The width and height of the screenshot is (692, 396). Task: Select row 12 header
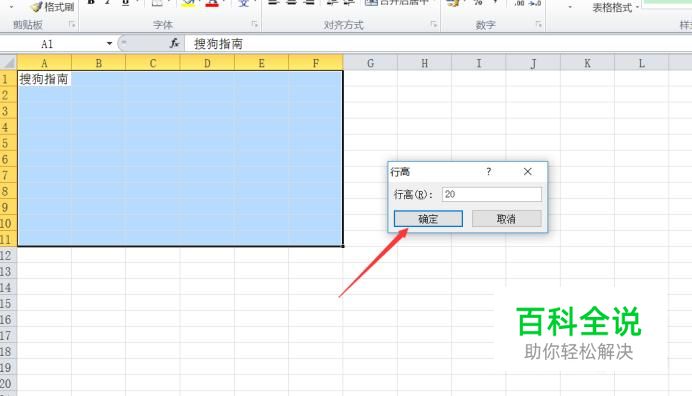[x=8, y=255]
